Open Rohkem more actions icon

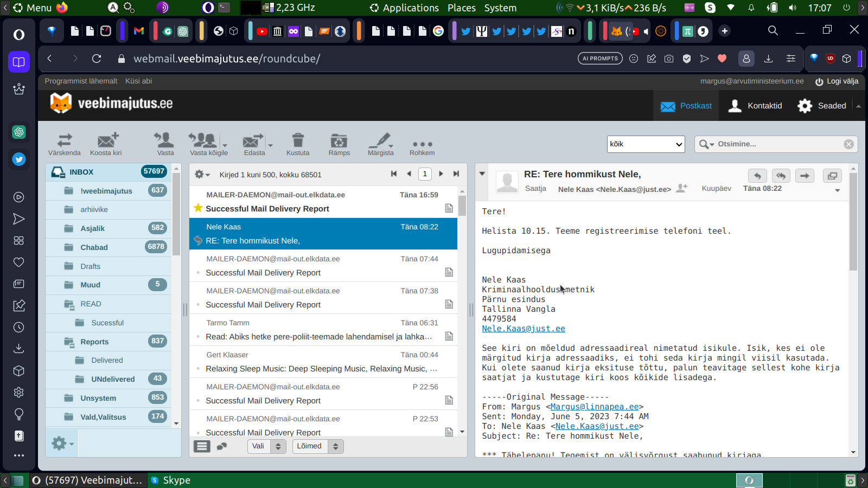[x=422, y=144]
